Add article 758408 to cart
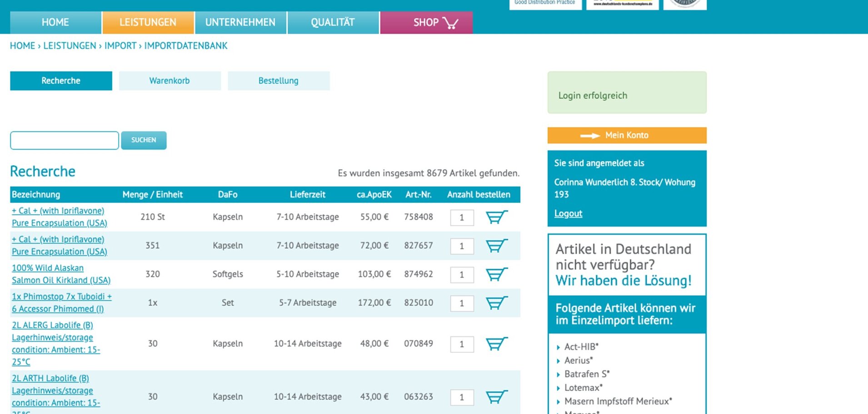Viewport: 868px width, 414px height. [497, 217]
